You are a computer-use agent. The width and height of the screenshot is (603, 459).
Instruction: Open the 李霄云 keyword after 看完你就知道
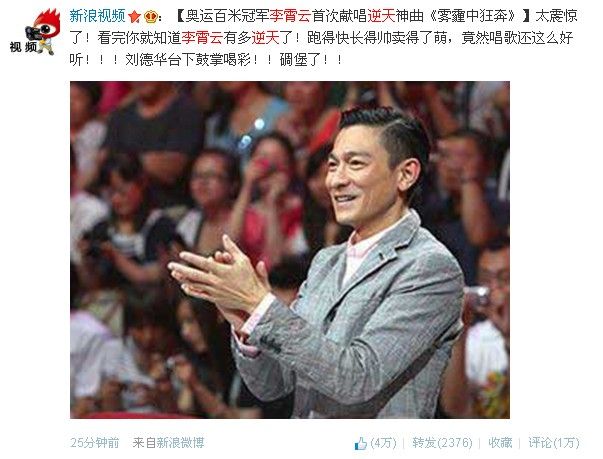(x=202, y=38)
